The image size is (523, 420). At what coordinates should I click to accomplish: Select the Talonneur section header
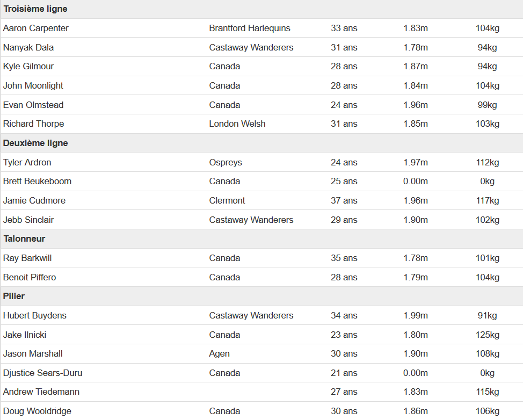pos(24,239)
